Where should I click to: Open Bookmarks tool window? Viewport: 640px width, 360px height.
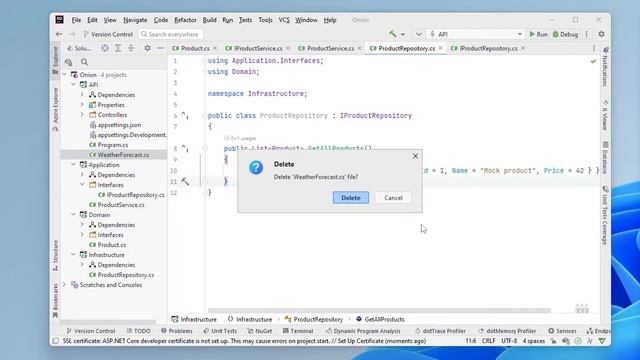click(x=55, y=300)
